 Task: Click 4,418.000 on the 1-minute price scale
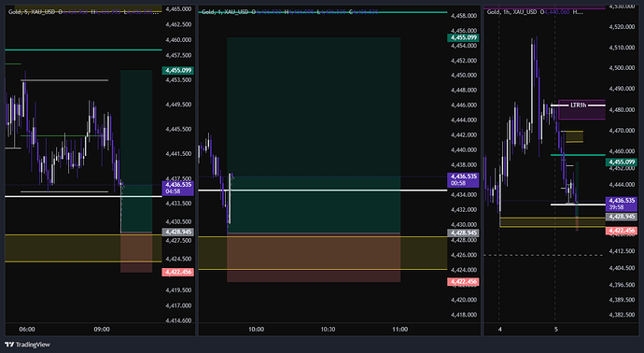point(464,315)
